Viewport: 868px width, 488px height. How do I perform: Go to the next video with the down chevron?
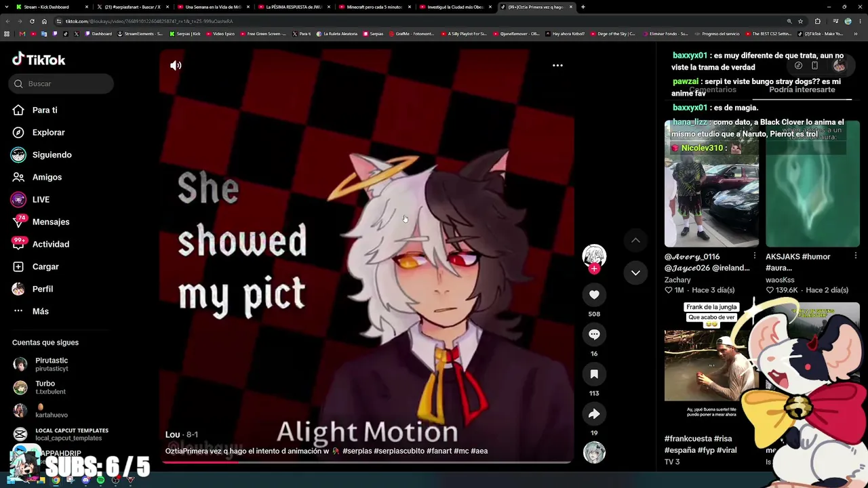pos(635,272)
